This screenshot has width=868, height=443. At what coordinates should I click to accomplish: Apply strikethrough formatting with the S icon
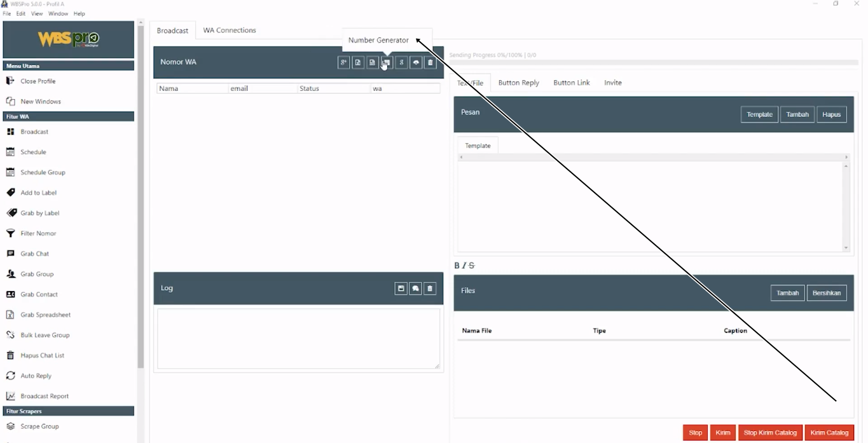[x=471, y=266]
